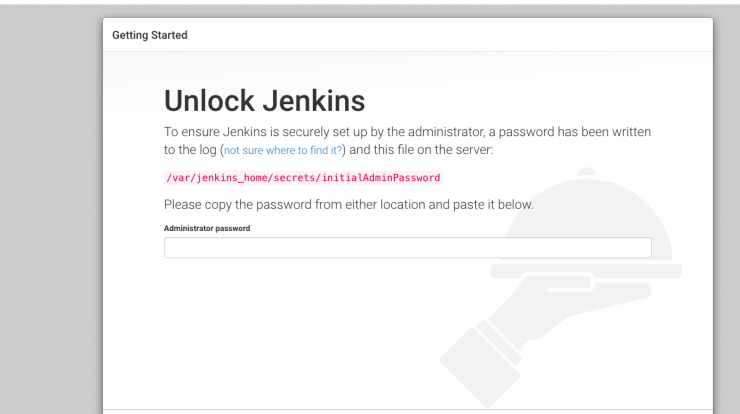Open the "not sure where to find it?" link
The height and width of the screenshot is (414, 740).
(x=283, y=150)
